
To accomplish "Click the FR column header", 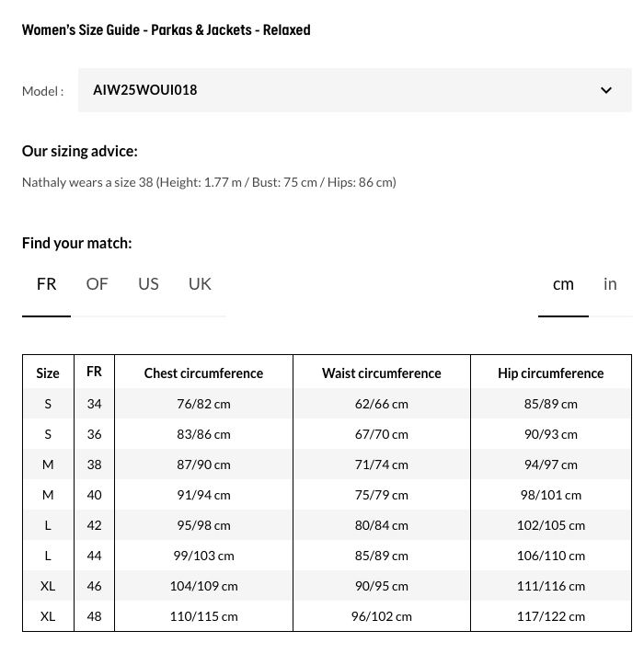I will coord(94,372).
